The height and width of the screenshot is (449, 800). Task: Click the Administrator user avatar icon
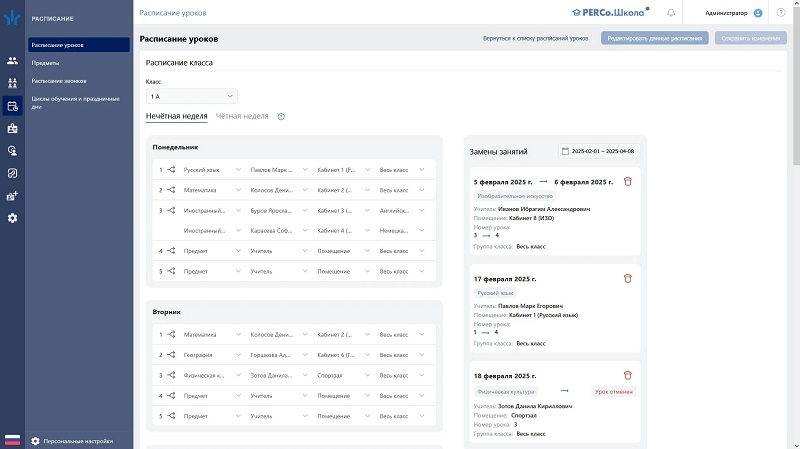point(758,12)
